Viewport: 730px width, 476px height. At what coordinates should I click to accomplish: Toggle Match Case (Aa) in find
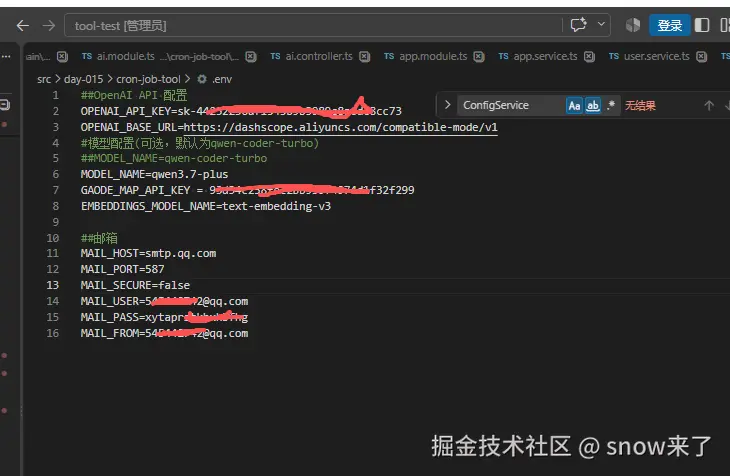click(x=575, y=105)
